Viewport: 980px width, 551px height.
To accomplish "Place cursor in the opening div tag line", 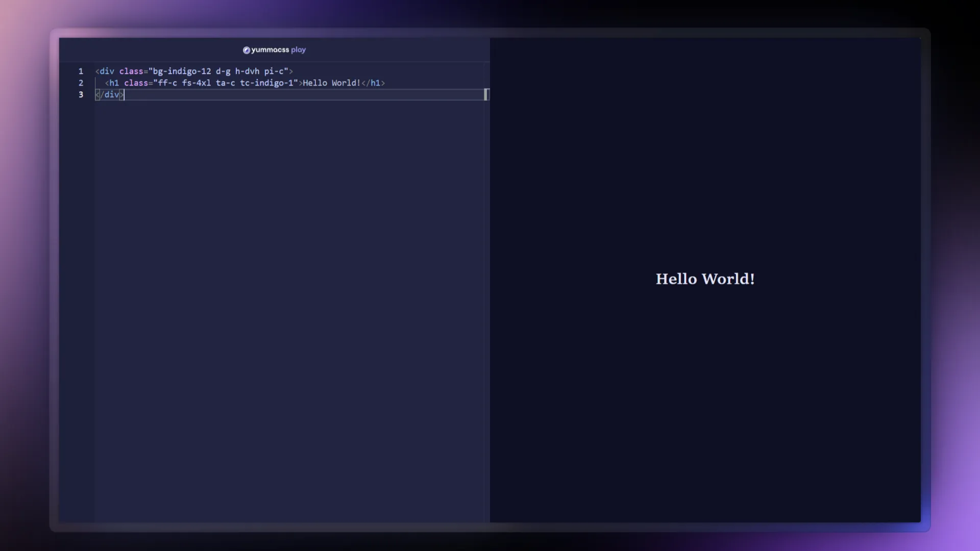I will point(194,71).
